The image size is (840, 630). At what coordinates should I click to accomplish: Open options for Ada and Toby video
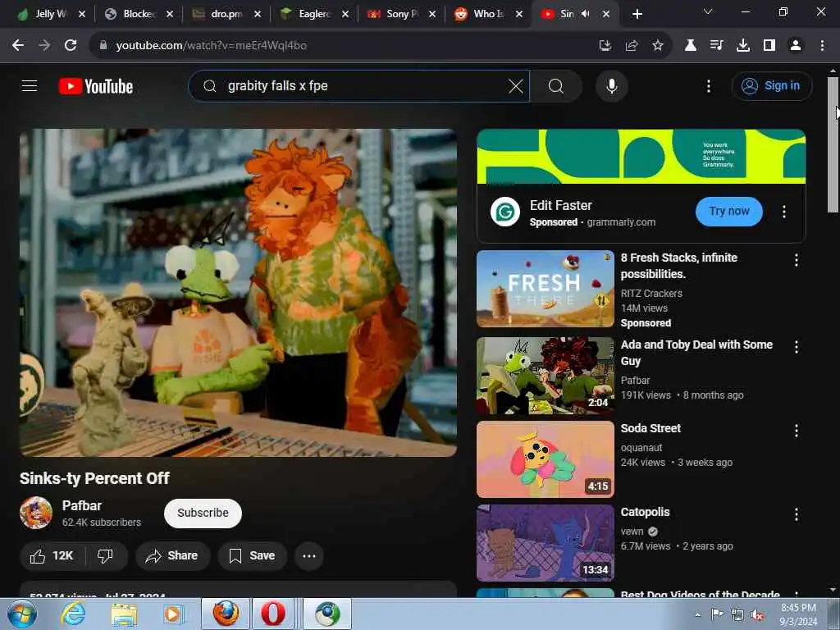pos(796,347)
